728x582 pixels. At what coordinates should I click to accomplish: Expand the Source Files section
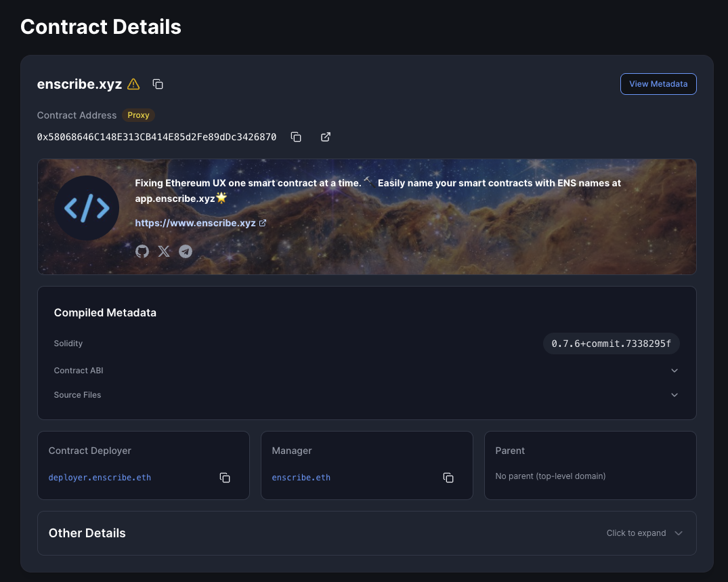(674, 395)
